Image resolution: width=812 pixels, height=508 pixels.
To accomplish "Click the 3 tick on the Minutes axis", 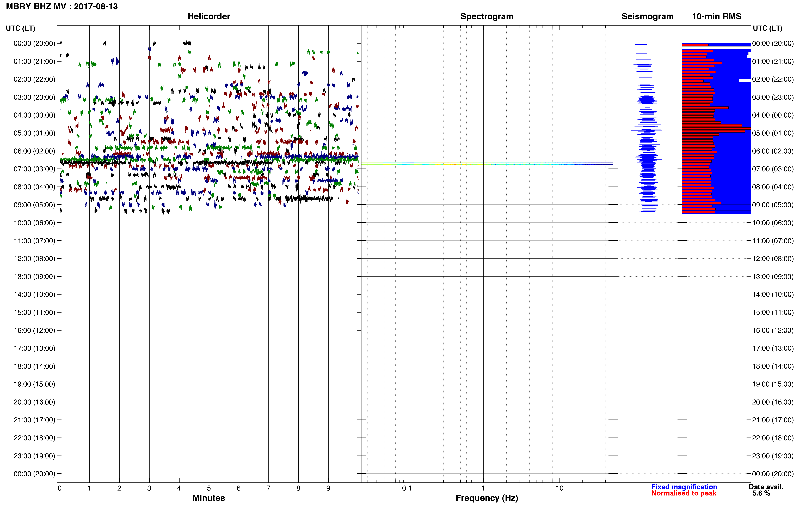I will click(x=149, y=488).
